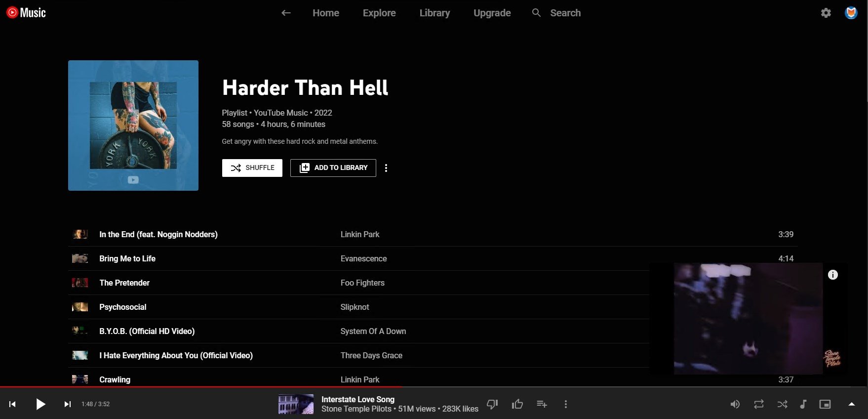The height and width of the screenshot is (419, 868).
Task: Open player bar three-dot more menu
Action: point(566,404)
